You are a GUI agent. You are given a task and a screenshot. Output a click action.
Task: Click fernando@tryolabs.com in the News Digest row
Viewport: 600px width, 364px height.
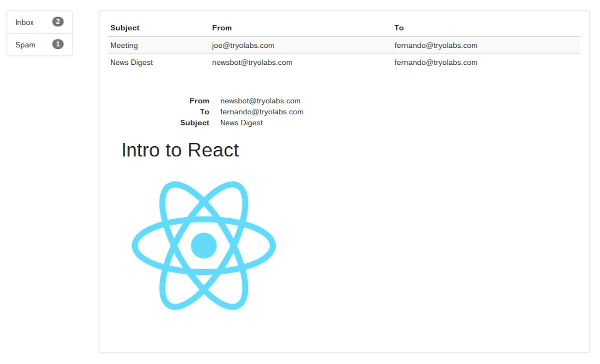click(436, 62)
